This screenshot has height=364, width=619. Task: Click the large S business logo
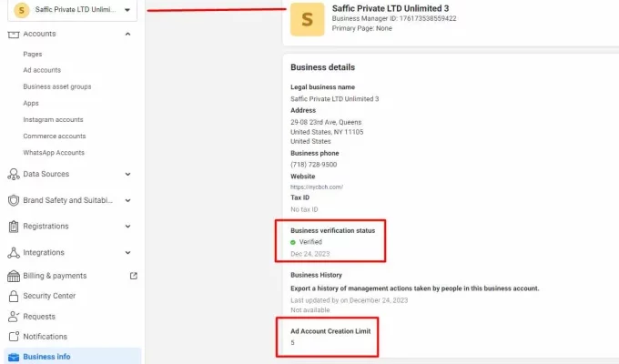click(x=307, y=19)
